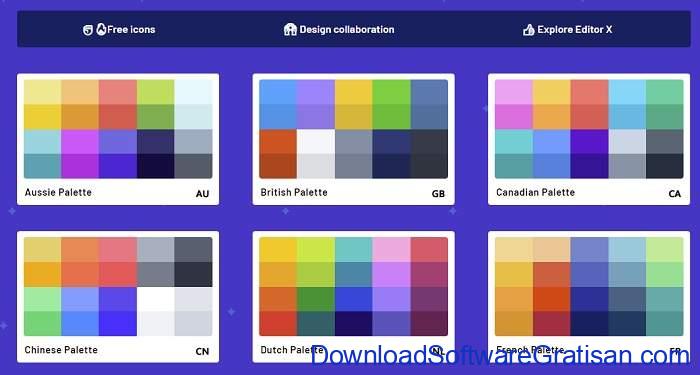The height and width of the screenshot is (375, 700).
Task: Pick the light pink top-left swatch in Canadian Palette
Action: point(514,92)
